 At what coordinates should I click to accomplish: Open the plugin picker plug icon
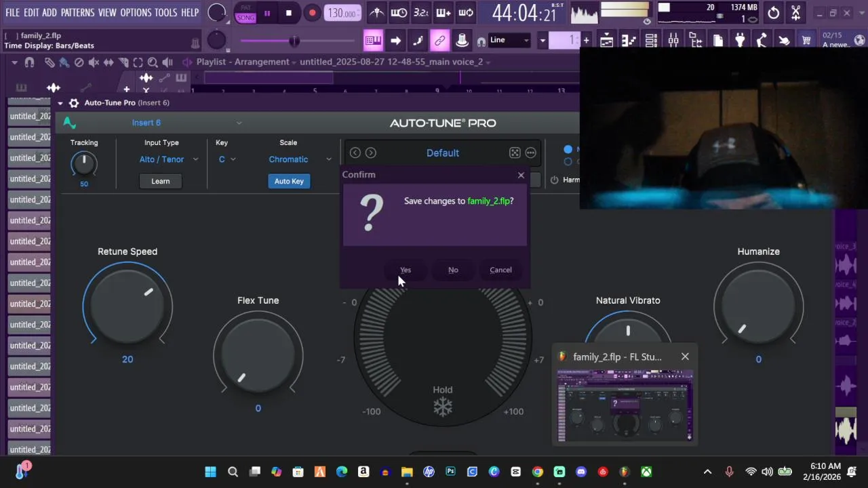740,41
